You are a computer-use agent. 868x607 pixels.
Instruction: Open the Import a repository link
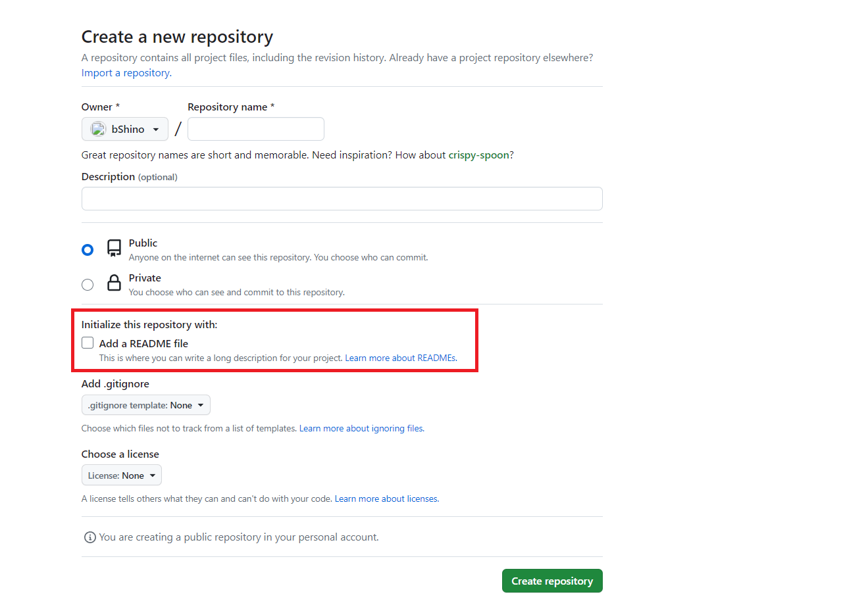click(126, 73)
